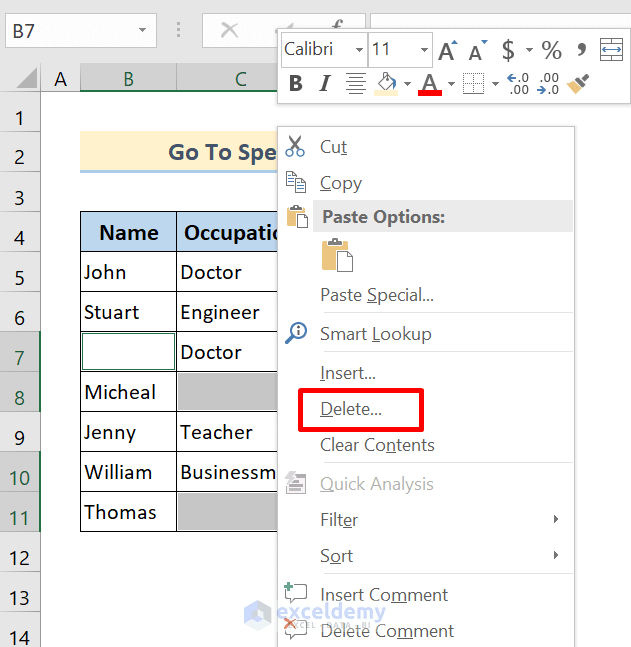
Task: Select the Teacher occupation cell
Action: (227, 432)
